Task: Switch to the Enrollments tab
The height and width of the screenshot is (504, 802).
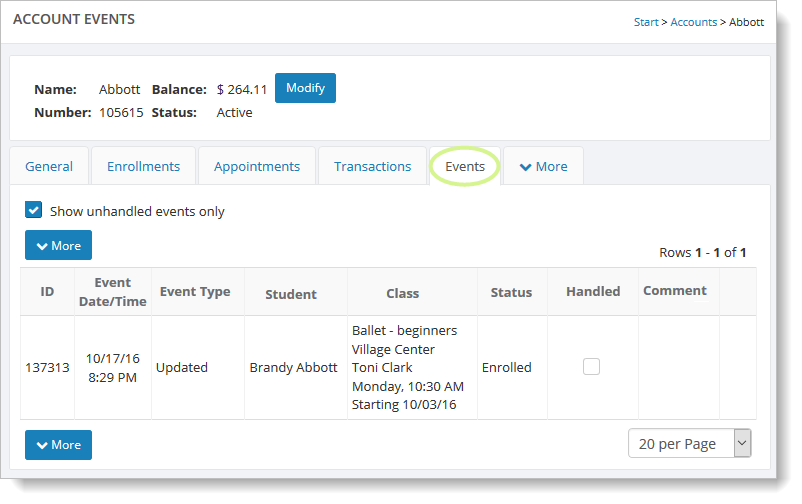Action: click(143, 166)
